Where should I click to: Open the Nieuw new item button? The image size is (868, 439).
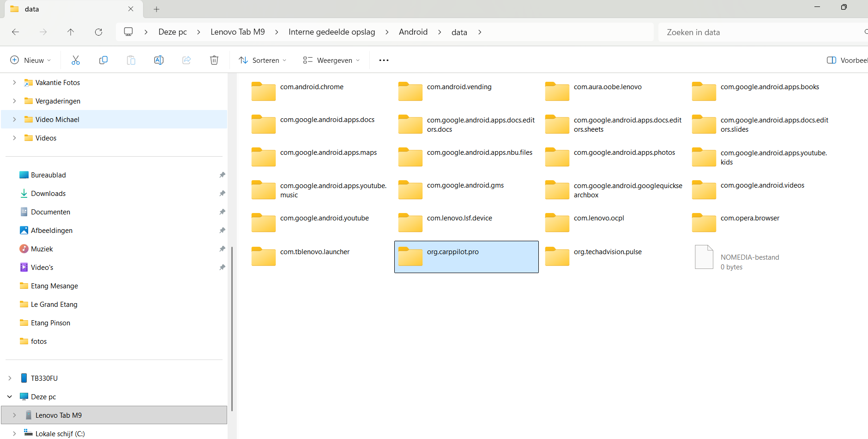coord(30,60)
